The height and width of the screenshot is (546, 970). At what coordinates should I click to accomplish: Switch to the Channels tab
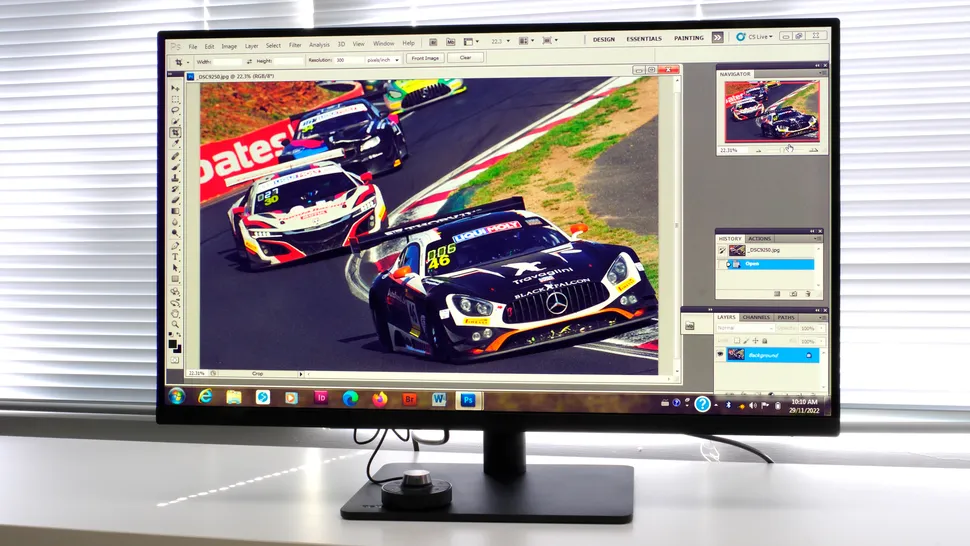tap(755, 317)
